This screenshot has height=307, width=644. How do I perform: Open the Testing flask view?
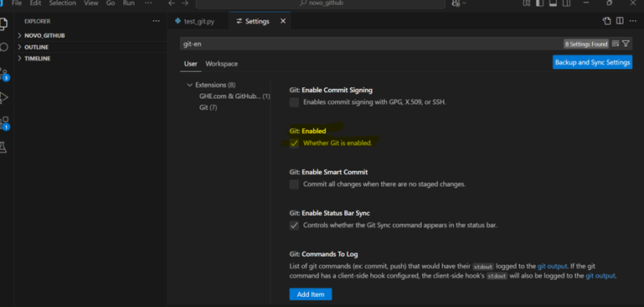3,147
